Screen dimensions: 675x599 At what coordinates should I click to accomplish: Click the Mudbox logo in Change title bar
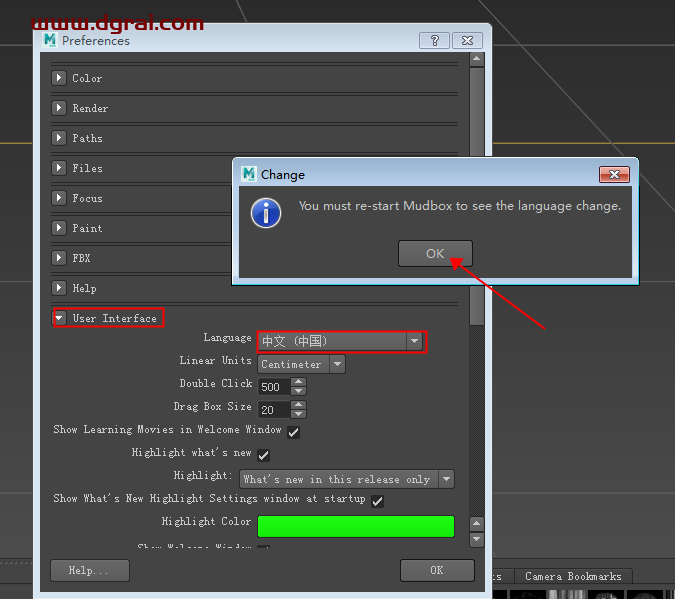[x=249, y=174]
